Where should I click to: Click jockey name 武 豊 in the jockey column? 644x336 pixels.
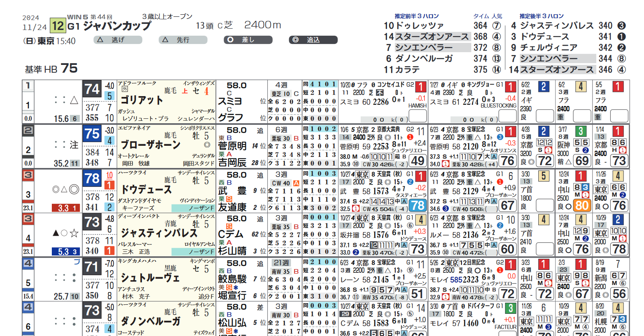(232, 191)
